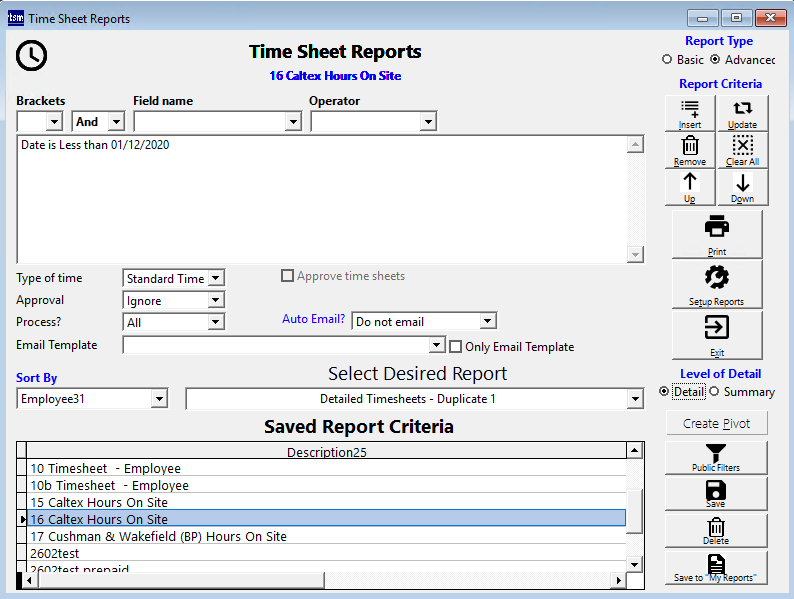
Task: Click the Create Pivot button
Action: point(716,423)
